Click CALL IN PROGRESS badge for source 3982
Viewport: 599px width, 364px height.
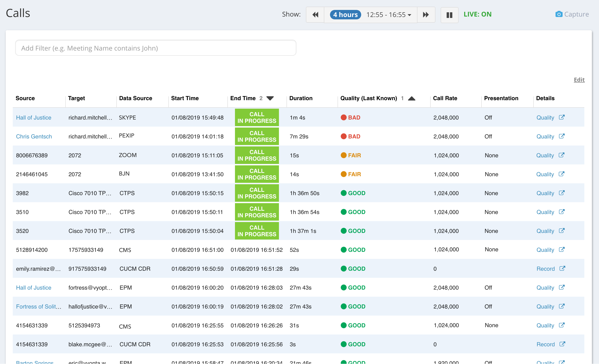[257, 193]
